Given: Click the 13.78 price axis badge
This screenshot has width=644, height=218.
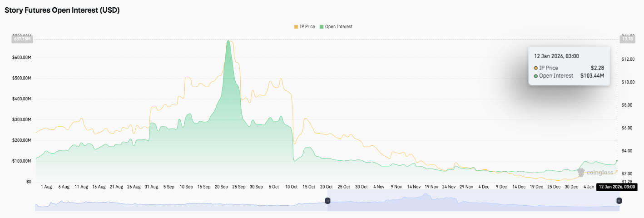Looking at the screenshot, I should click(x=627, y=39).
